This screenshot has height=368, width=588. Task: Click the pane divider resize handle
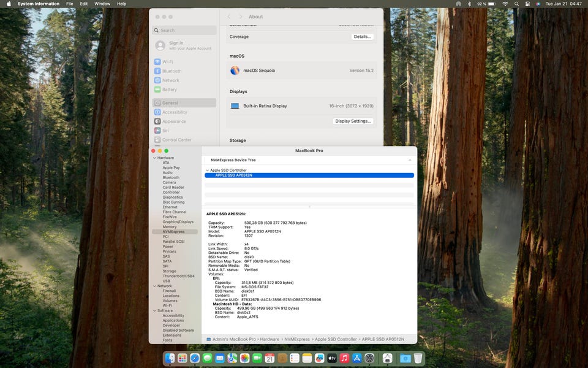pos(309,207)
